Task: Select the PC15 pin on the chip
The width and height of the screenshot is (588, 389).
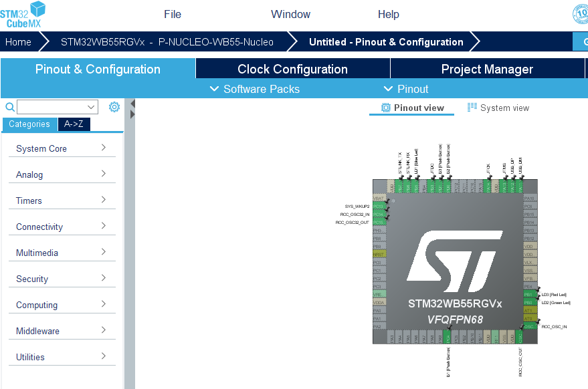Action: (x=379, y=223)
